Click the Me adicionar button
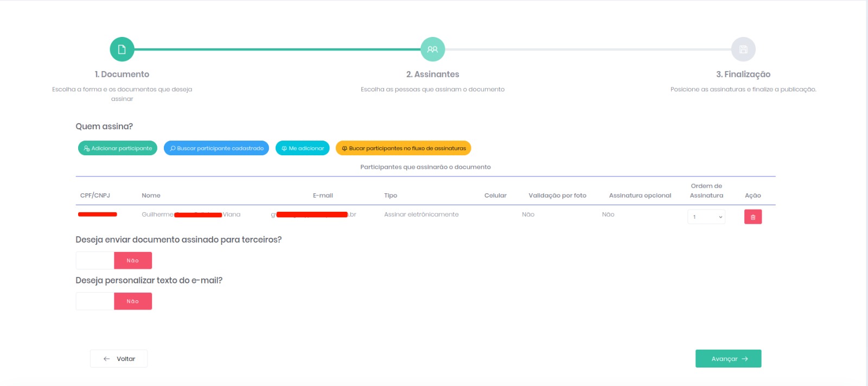The image size is (868, 386). coord(302,148)
